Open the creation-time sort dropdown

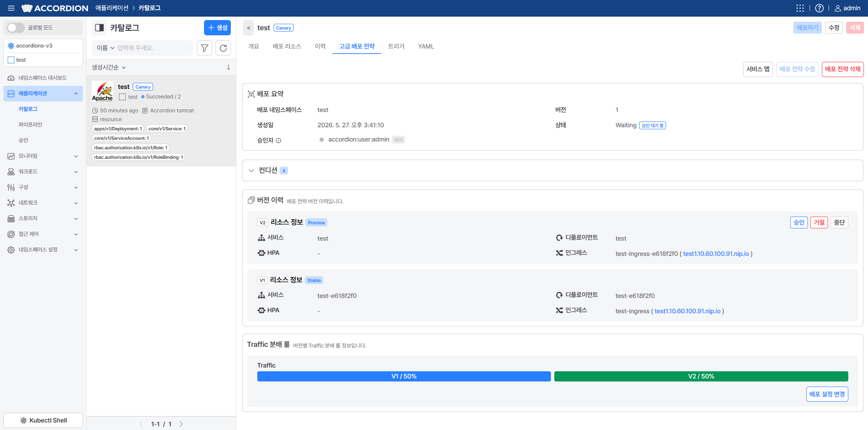point(109,67)
